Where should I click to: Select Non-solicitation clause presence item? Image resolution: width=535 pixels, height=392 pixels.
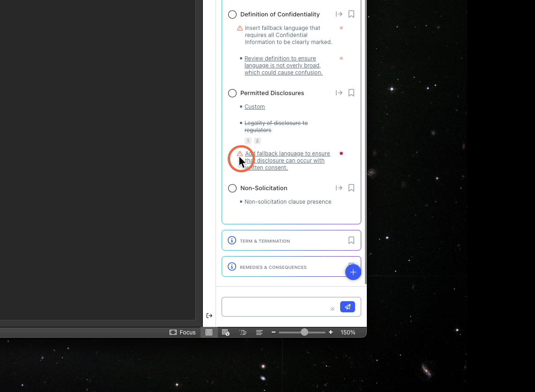pyautogui.click(x=288, y=202)
